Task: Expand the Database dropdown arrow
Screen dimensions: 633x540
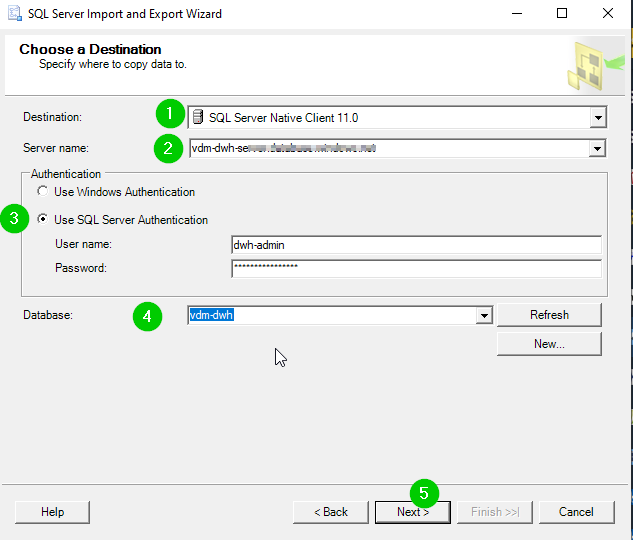Action: 484,315
